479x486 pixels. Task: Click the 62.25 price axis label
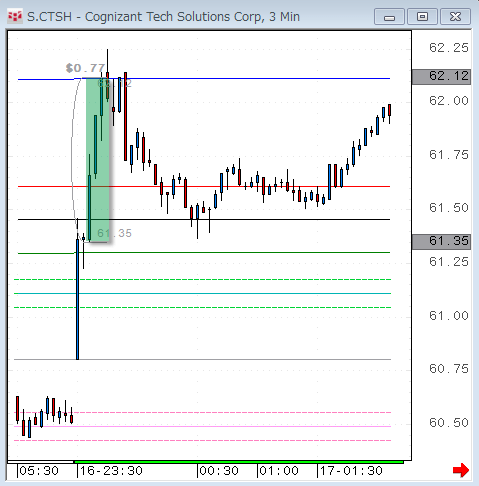[449, 48]
